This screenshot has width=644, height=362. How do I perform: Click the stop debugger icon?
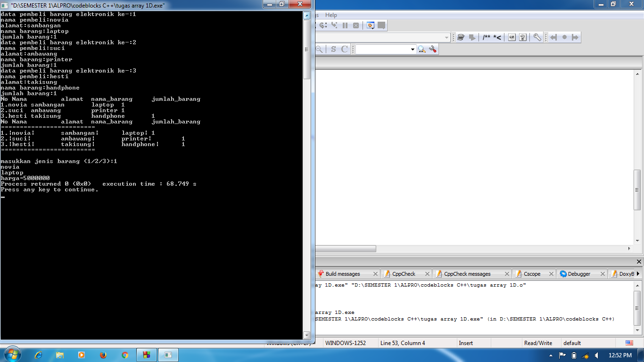(356, 25)
